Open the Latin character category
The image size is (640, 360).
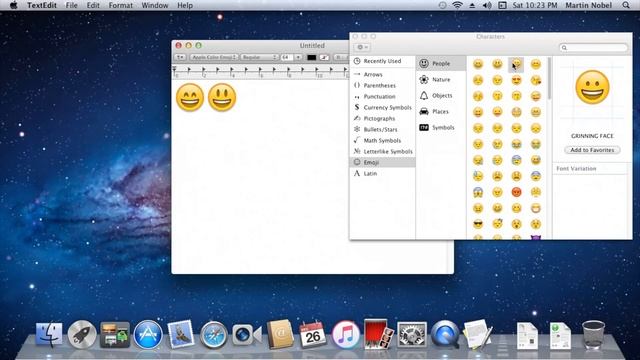click(x=382, y=173)
